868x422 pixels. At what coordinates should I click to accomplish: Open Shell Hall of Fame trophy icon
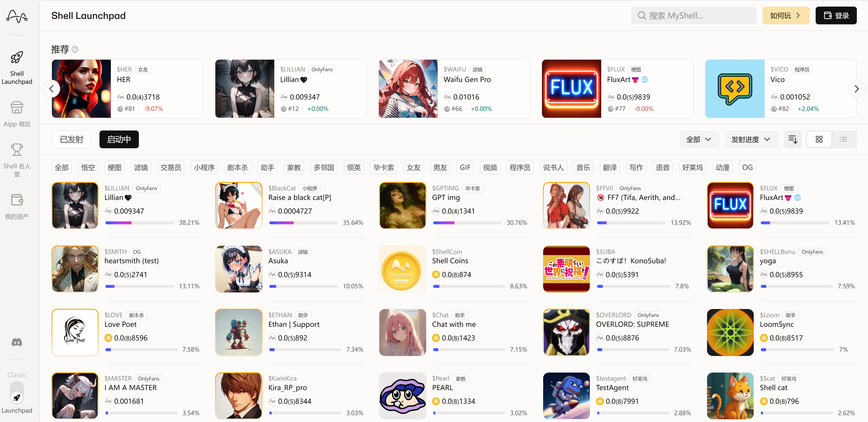point(17,150)
